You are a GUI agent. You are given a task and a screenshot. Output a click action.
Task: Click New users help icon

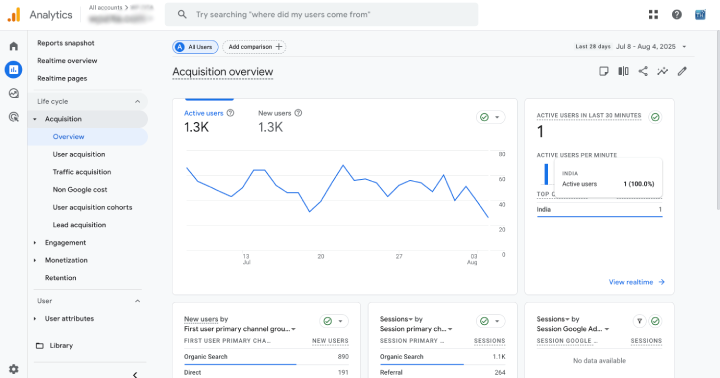pyautogui.click(x=298, y=113)
